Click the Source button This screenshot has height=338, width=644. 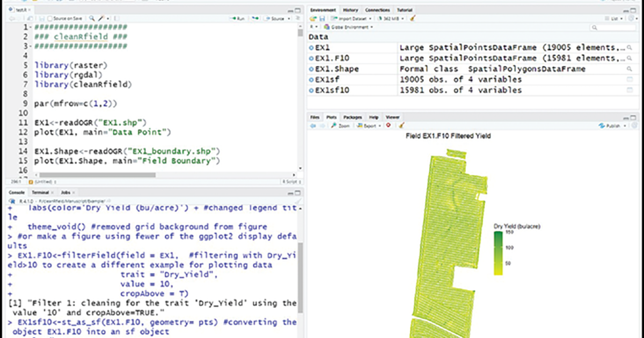tap(274, 18)
